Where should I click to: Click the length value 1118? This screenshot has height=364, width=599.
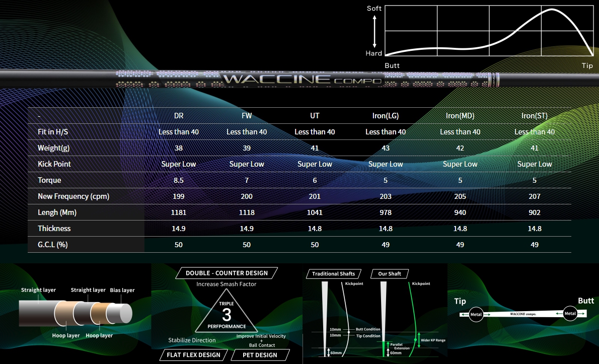[x=247, y=212]
